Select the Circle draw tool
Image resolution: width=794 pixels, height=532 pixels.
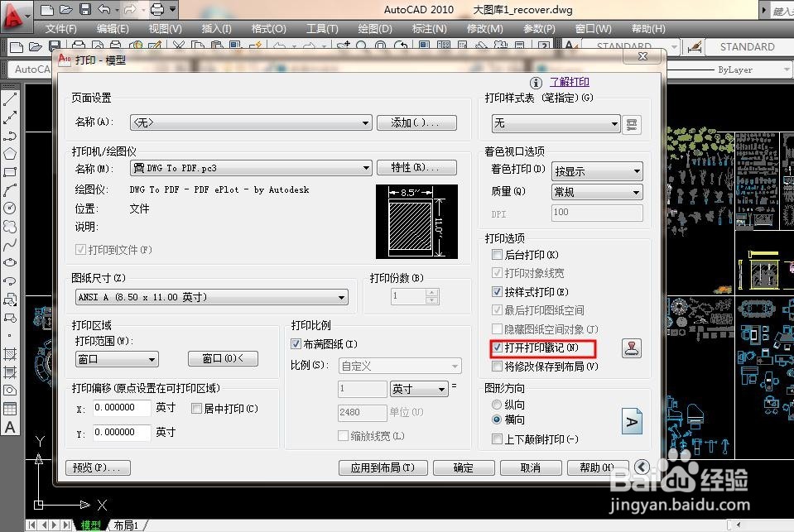pyautogui.click(x=10, y=208)
